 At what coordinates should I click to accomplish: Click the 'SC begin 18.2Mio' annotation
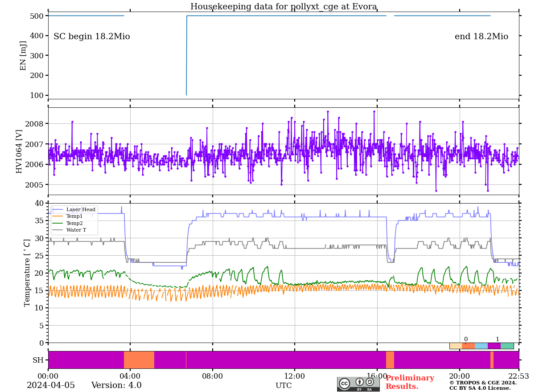tap(92, 37)
